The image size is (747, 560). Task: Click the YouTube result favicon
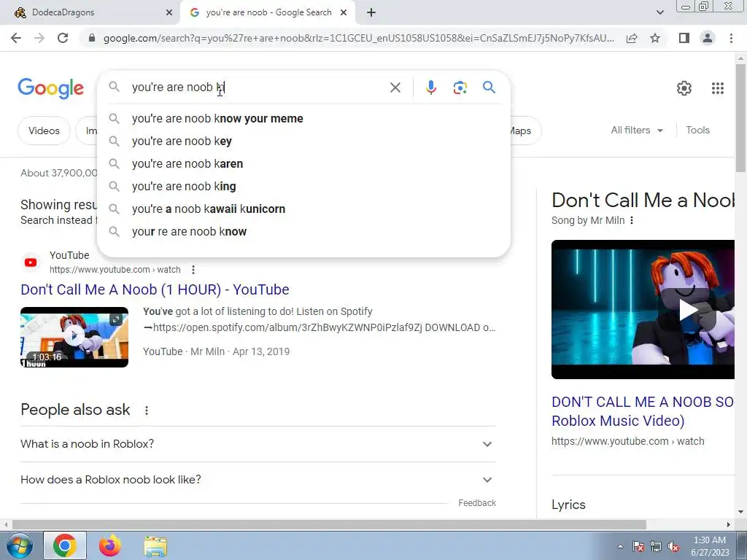[31, 262]
